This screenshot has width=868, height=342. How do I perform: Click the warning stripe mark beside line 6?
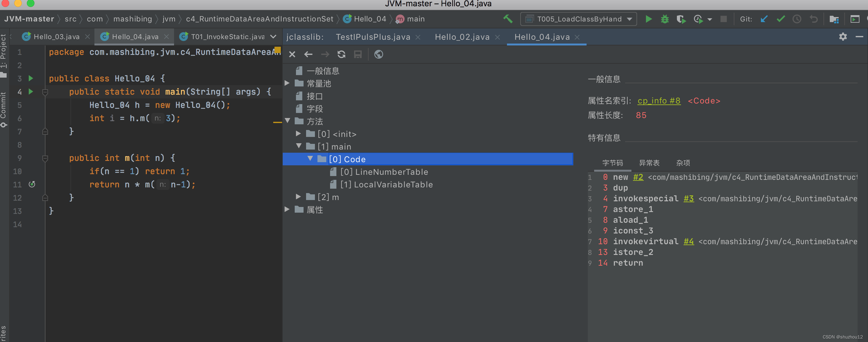[x=277, y=122]
